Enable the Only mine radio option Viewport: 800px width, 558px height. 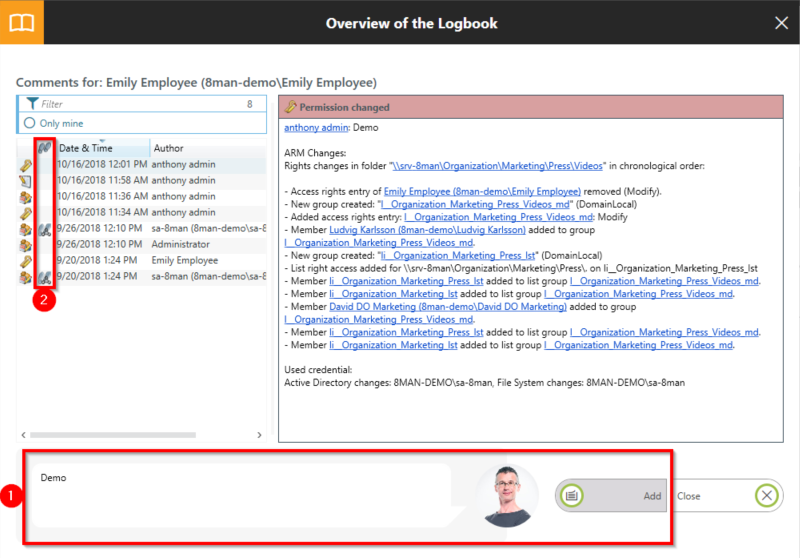coord(29,123)
